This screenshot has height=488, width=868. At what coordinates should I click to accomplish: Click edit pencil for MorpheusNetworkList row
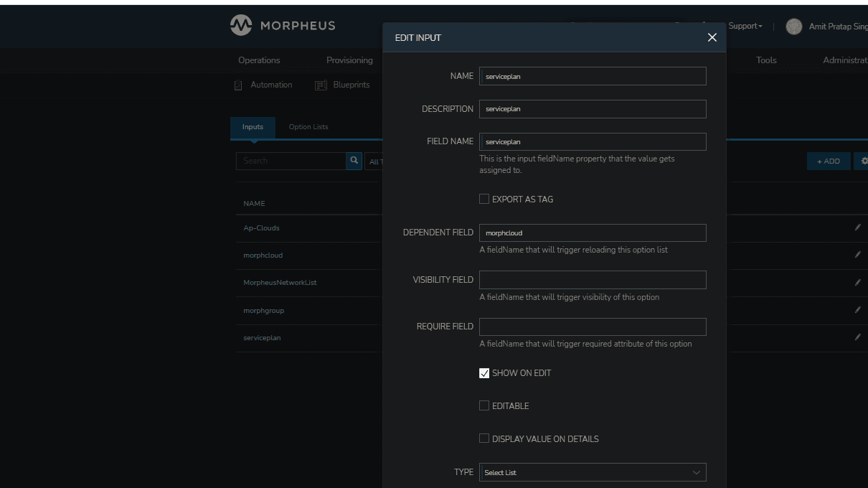(857, 283)
